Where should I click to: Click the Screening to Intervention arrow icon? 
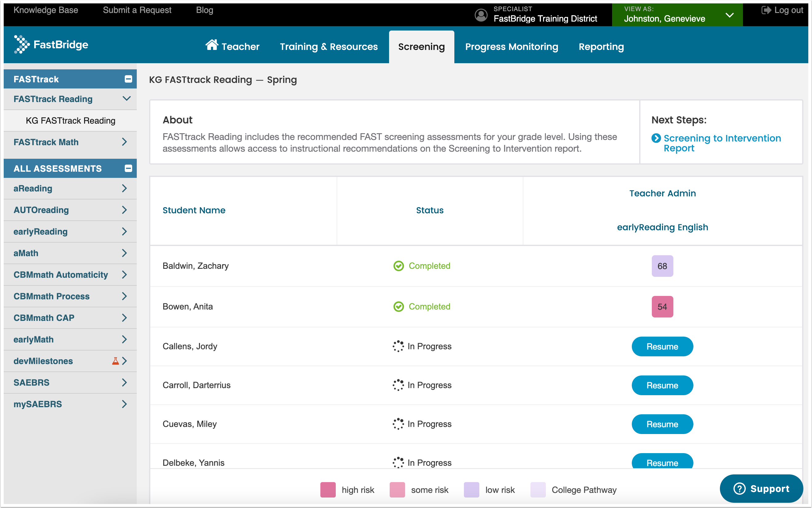[x=656, y=138]
